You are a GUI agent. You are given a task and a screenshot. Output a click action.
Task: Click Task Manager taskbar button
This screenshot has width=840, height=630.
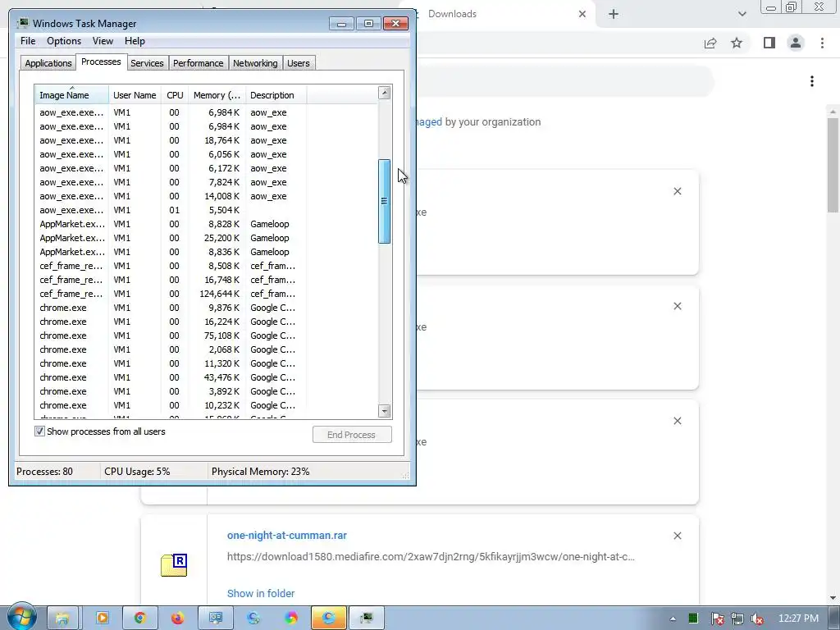pyautogui.click(x=367, y=619)
